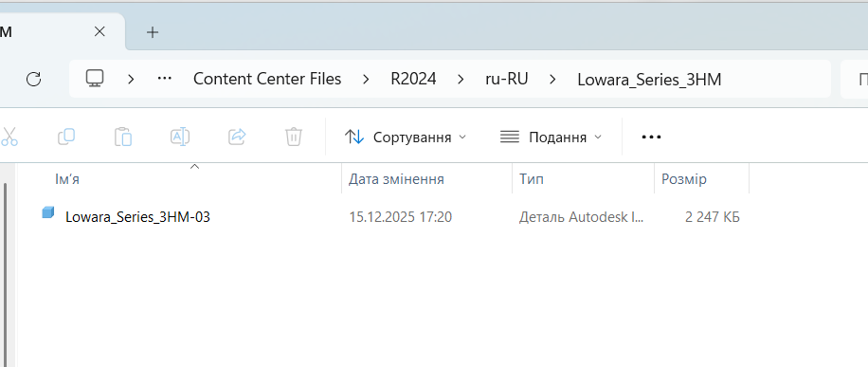Click date 15.12.2025 17:20 cell
868x367 pixels.
pos(400,217)
